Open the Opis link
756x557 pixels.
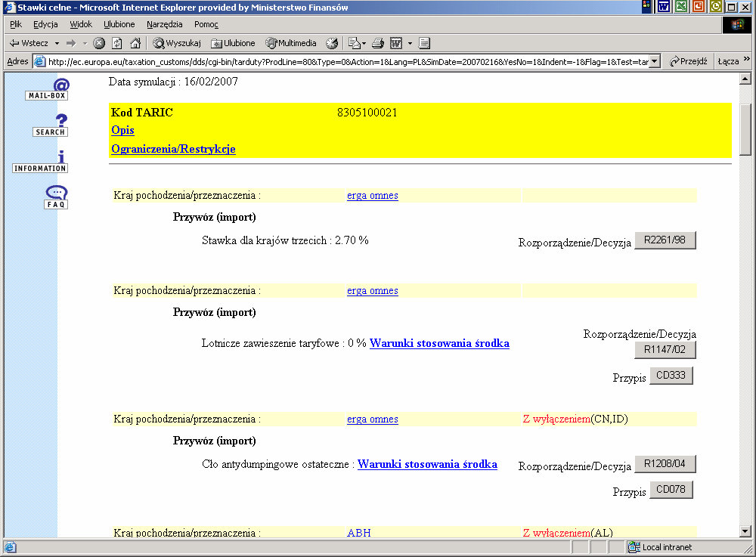123,130
